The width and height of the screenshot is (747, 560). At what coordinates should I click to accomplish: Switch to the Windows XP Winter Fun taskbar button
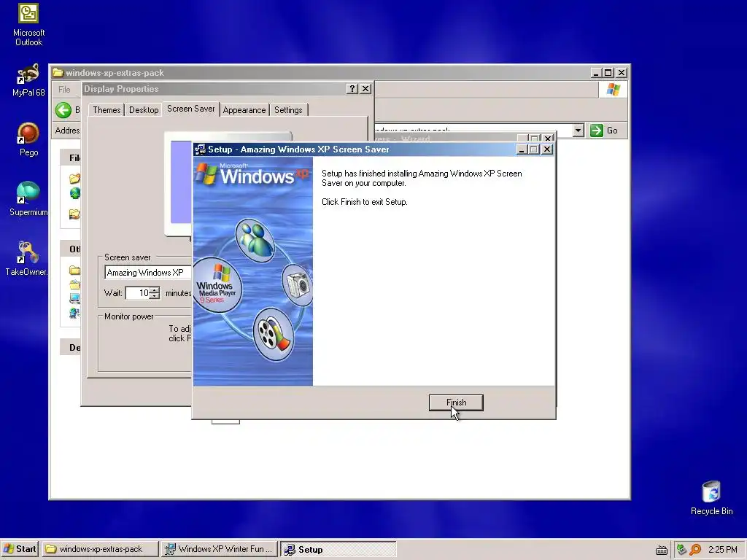point(219,549)
